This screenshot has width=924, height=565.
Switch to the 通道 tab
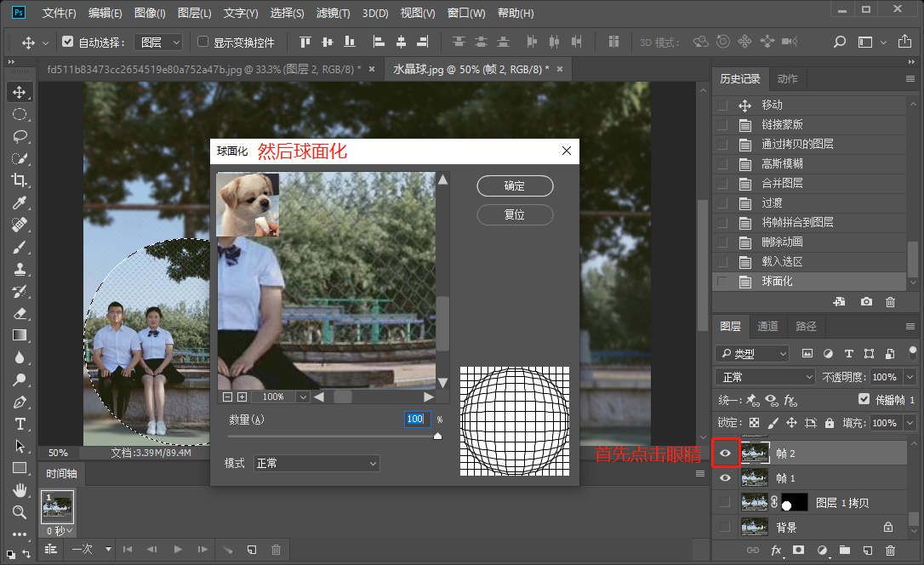point(767,327)
